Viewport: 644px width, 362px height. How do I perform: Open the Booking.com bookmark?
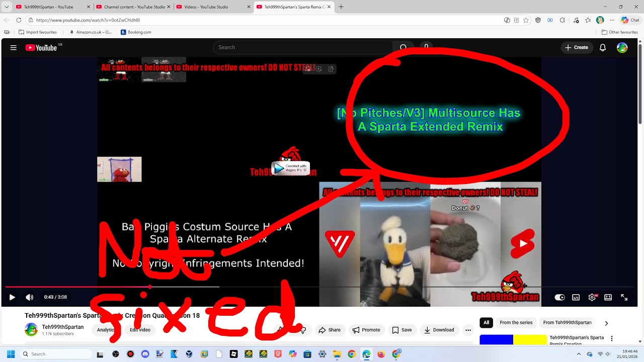pyautogui.click(x=136, y=32)
